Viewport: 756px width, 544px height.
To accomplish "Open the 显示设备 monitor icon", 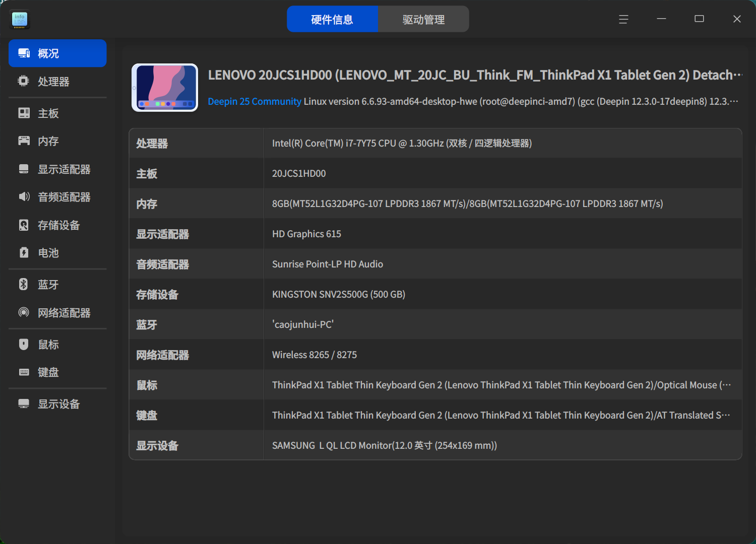I will [x=24, y=403].
